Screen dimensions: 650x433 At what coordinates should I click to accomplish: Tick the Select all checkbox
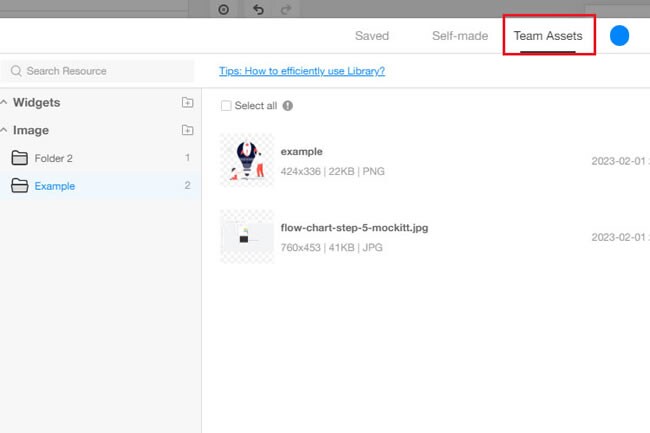[x=226, y=106]
